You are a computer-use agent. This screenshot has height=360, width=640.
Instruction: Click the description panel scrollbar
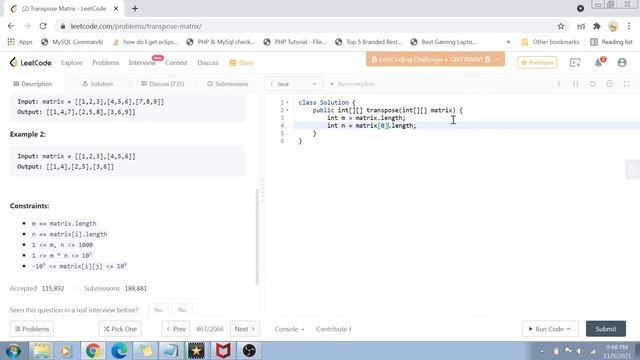(x=257, y=237)
